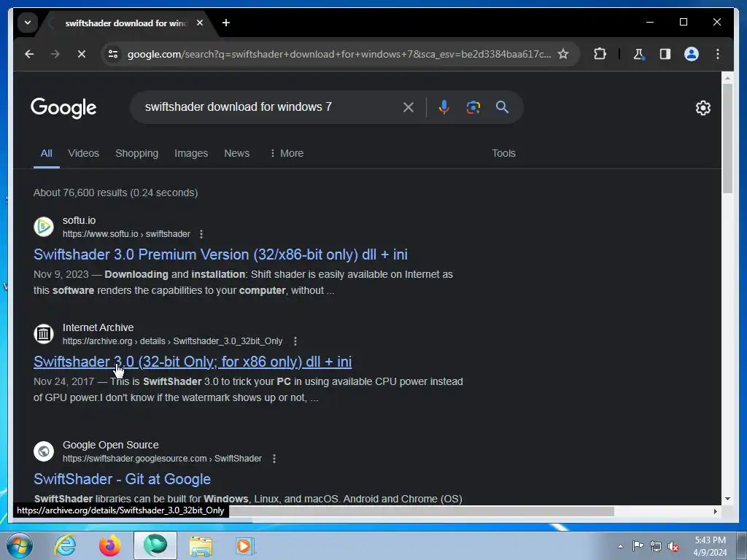Clear the search query text

[409, 107]
